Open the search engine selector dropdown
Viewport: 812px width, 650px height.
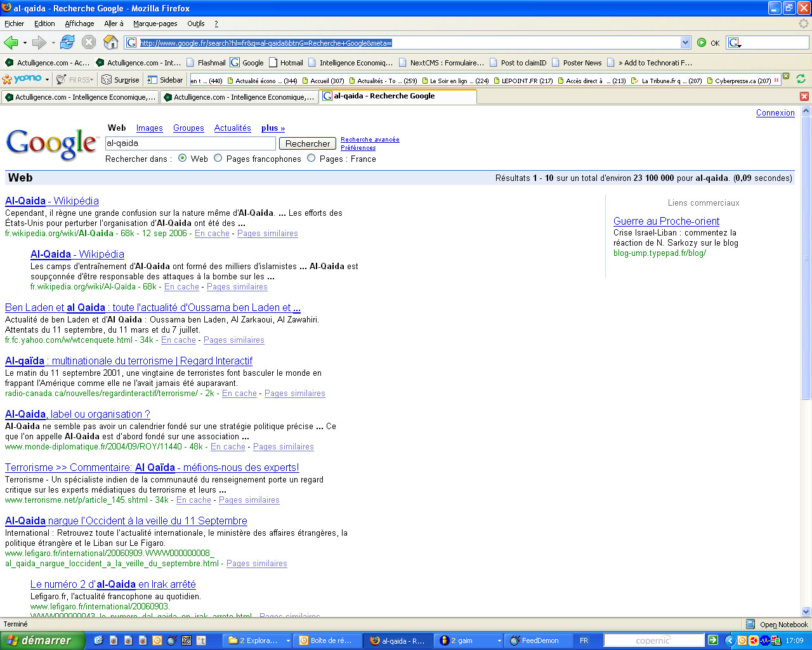click(735, 43)
